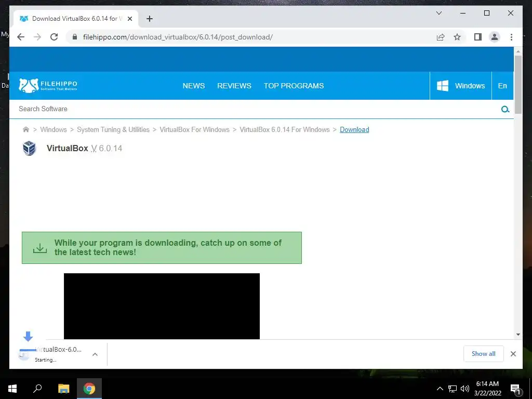Open volume tray icon

pos(465,389)
